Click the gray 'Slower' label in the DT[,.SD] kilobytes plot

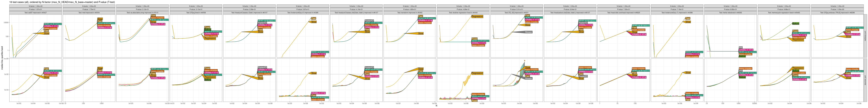point(528,32)
